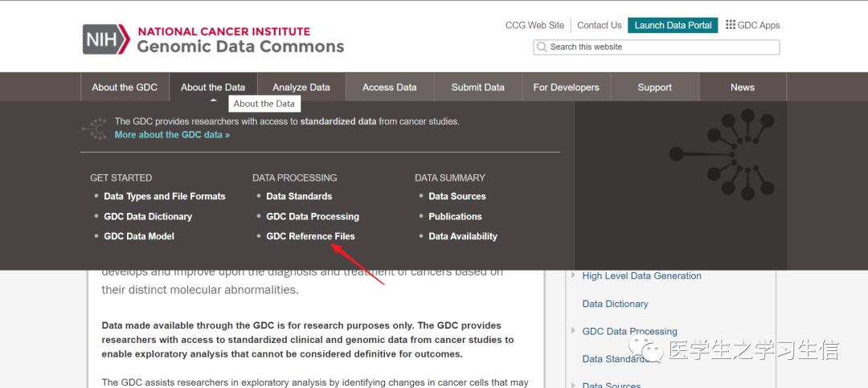Select Data Types and File Formats

click(x=165, y=196)
